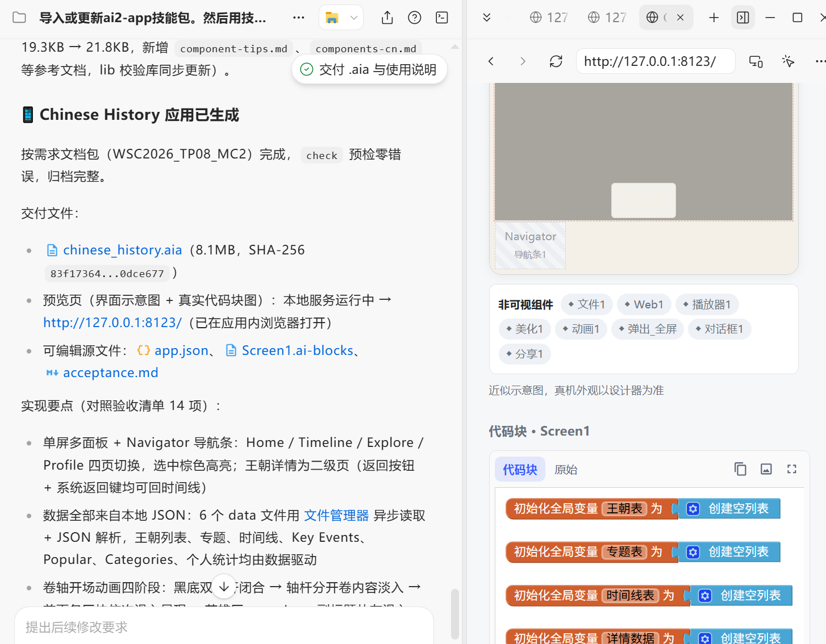Viewport: 826px width, 644px height.
Task: Go back in the embedded browser
Action: click(491, 61)
